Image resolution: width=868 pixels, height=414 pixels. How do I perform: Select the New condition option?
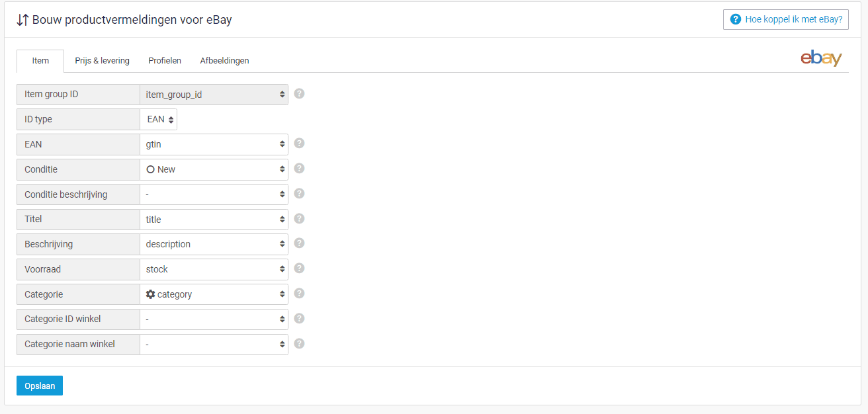(213, 169)
